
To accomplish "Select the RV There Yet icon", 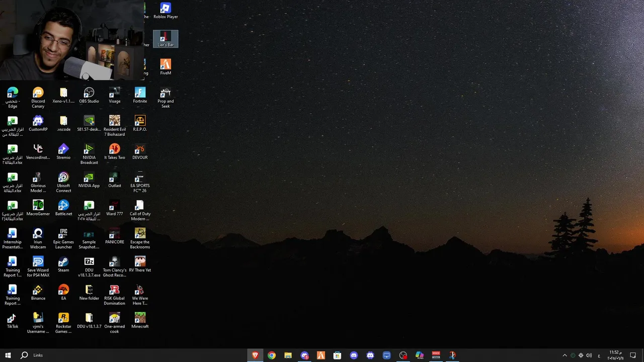I will coord(140,264).
